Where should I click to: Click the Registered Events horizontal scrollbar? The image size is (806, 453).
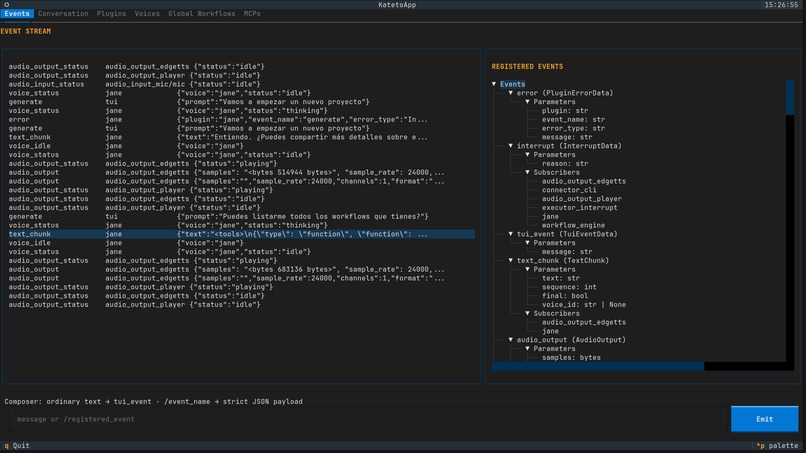tap(597, 366)
